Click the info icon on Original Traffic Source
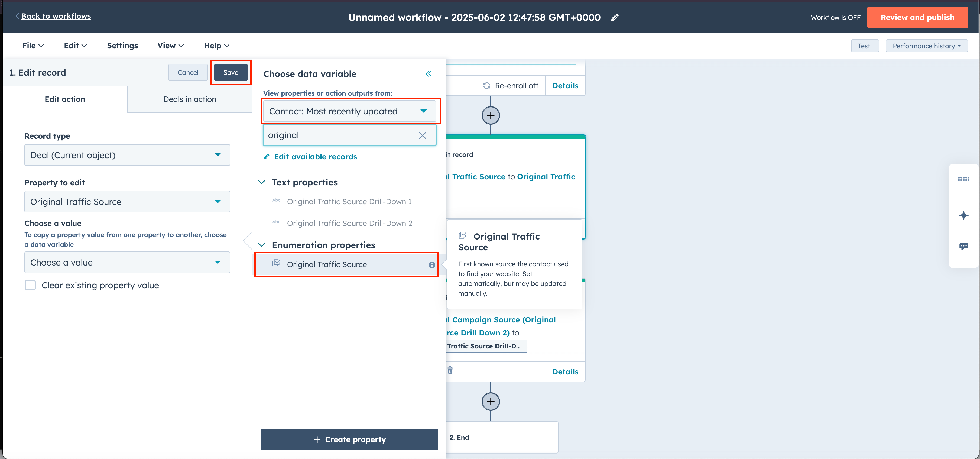This screenshot has height=459, width=980. (x=432, y=265)
